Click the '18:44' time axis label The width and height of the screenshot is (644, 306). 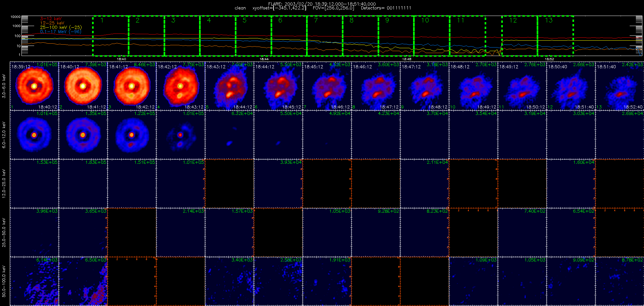(x=264, y=59)
